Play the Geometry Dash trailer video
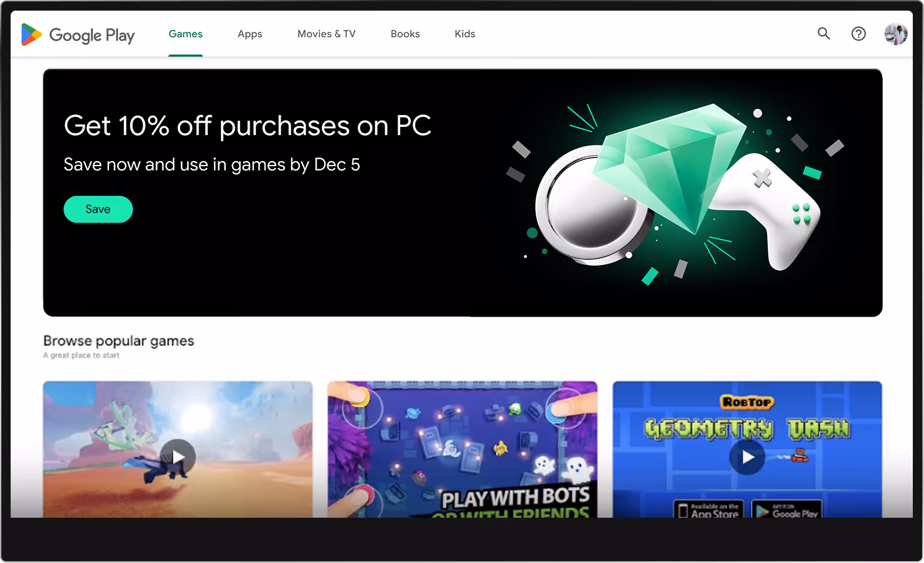 click(747, 457)
